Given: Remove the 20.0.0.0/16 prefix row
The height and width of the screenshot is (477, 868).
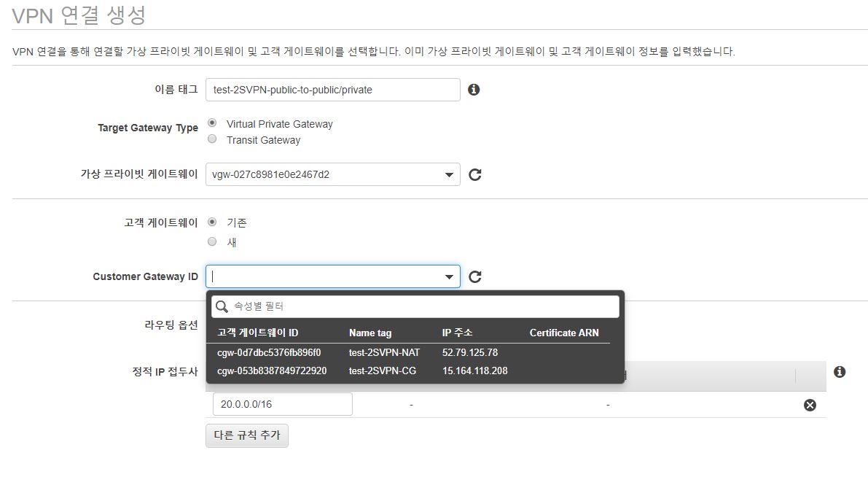Looking at the screenshot, I should [x=810, y=405].
